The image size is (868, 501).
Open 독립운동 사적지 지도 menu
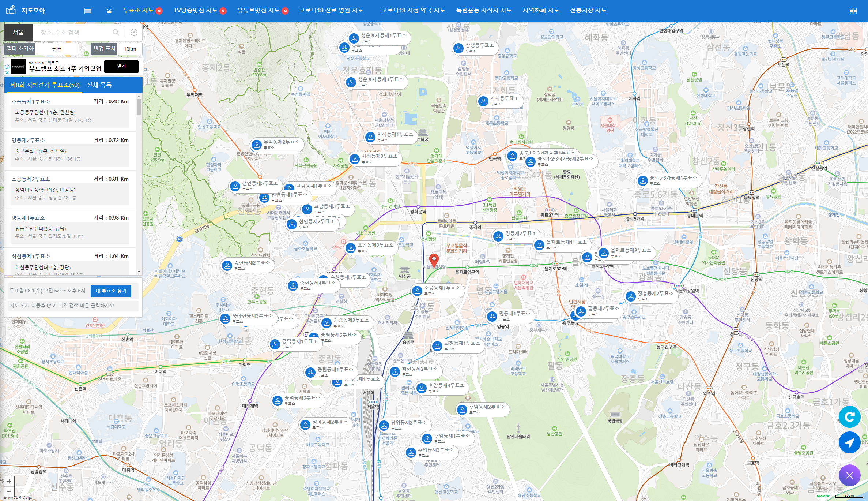(484, 10)
